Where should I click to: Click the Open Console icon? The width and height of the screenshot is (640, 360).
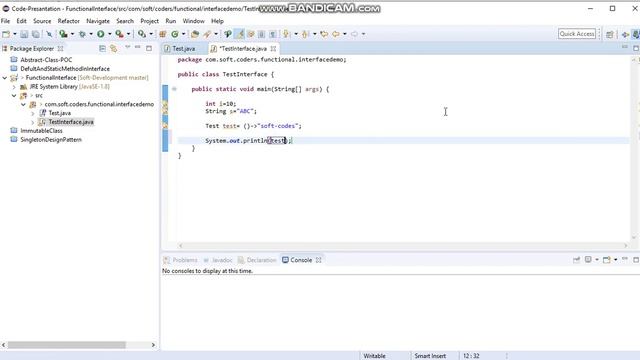tap(607, 260)
